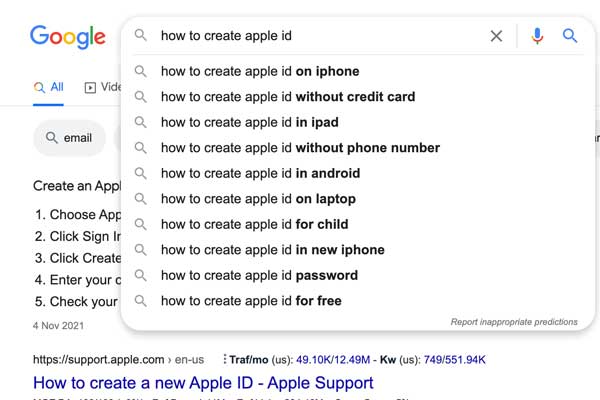Viewport: 600px width, 400px height.
Task: Choose suggestion 'in ipad'
Action: (x=249, y=122)
